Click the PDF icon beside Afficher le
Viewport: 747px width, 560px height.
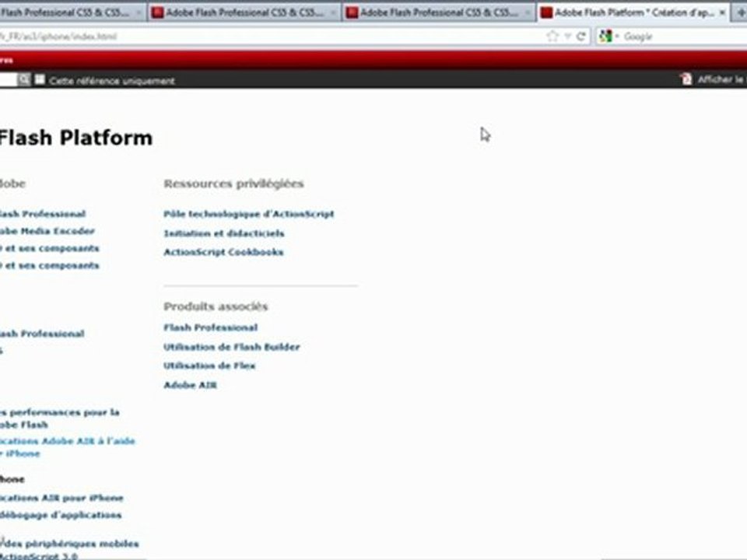[686, 79]
